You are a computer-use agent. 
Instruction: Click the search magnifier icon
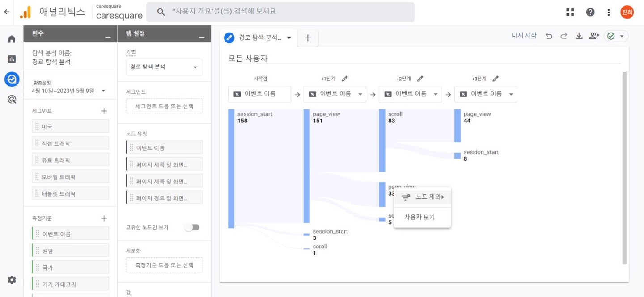tap(161, 12)
